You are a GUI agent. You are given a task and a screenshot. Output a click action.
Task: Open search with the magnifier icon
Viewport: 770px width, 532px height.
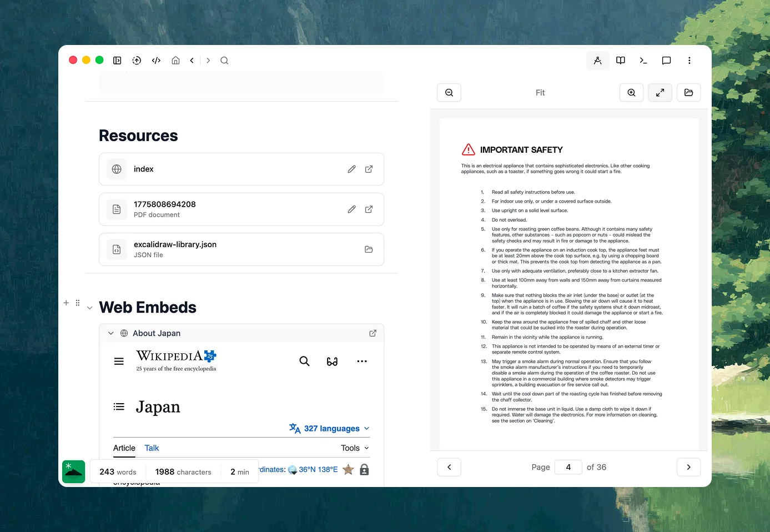(224, 61)
